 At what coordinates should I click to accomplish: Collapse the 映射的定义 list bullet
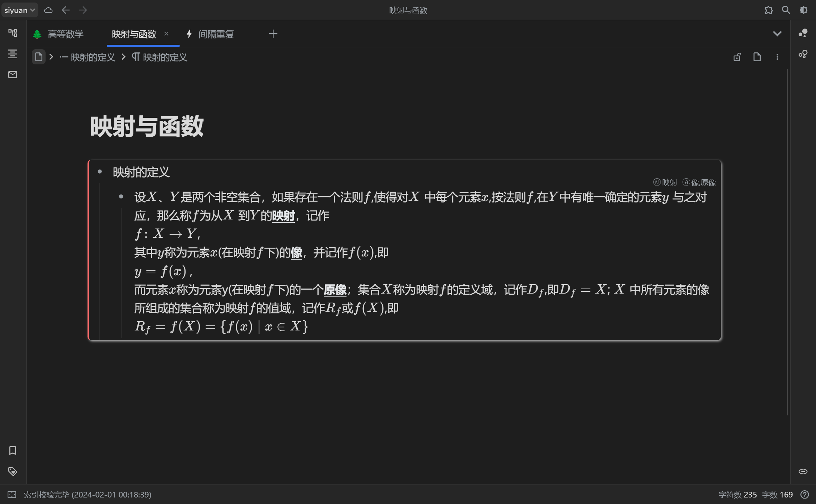pyautogui.click(x=100, y=172)
